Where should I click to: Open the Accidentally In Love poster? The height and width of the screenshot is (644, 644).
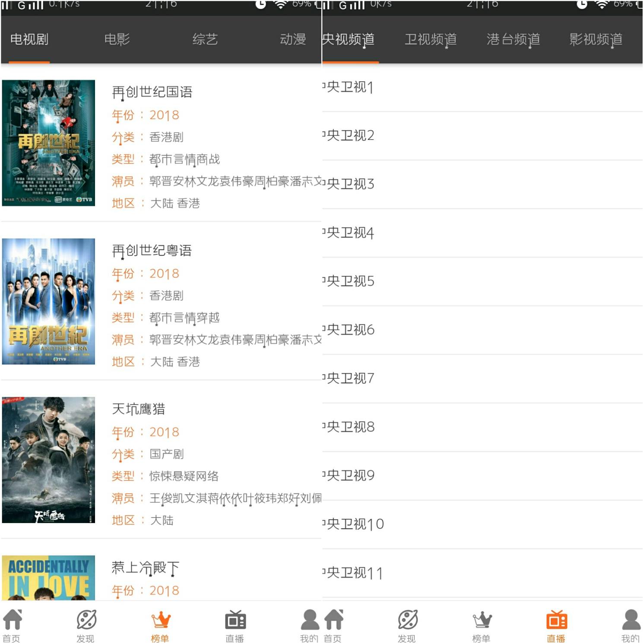tap(49, 579)
